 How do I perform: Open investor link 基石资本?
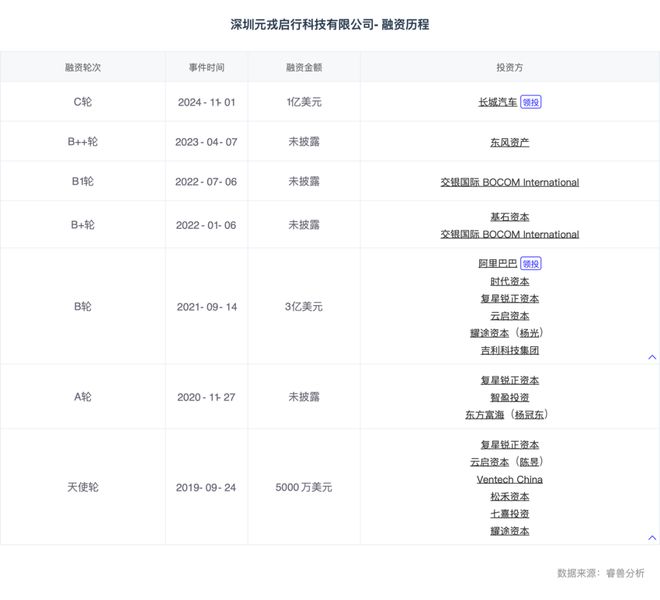tap(509, 217)
